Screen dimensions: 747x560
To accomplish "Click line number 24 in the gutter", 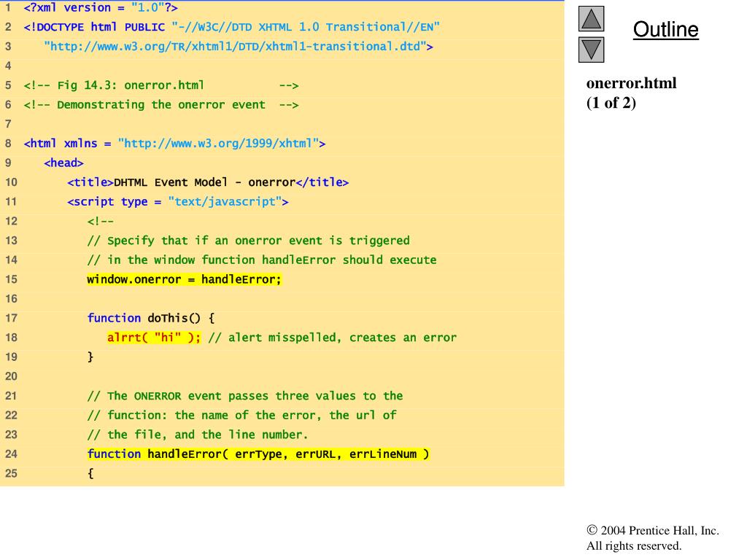I will tap(11, 454).
